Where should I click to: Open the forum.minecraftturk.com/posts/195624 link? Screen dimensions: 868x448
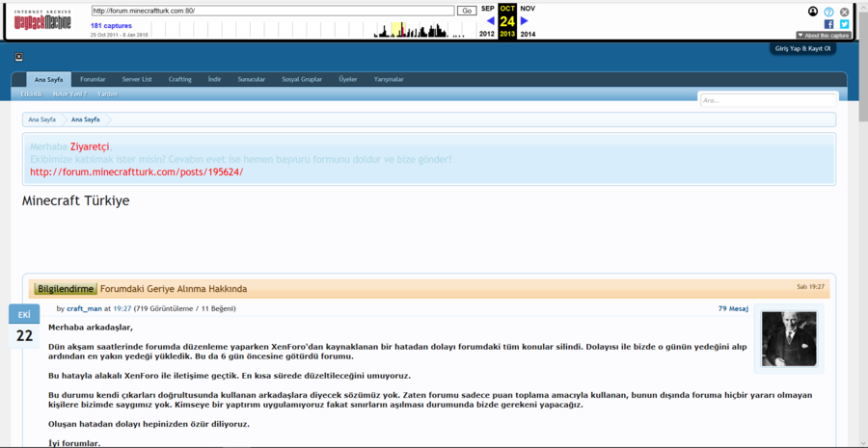(137, 171)
